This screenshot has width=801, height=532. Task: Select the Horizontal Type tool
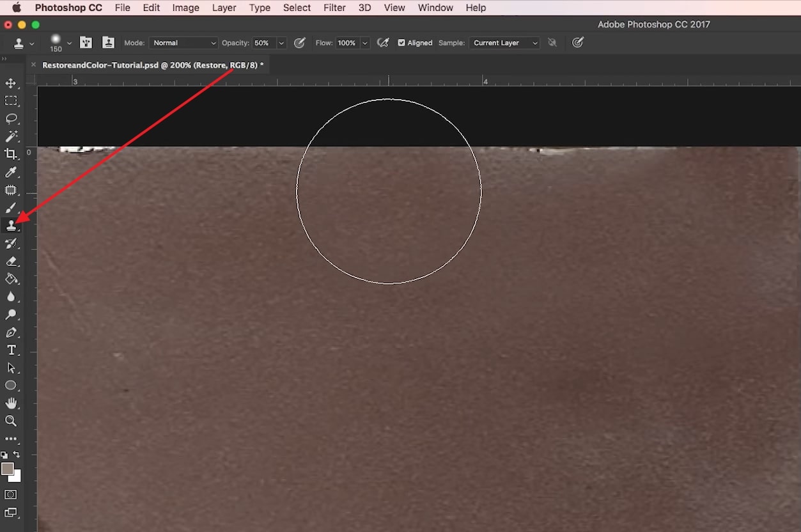(x=11, y=350)
